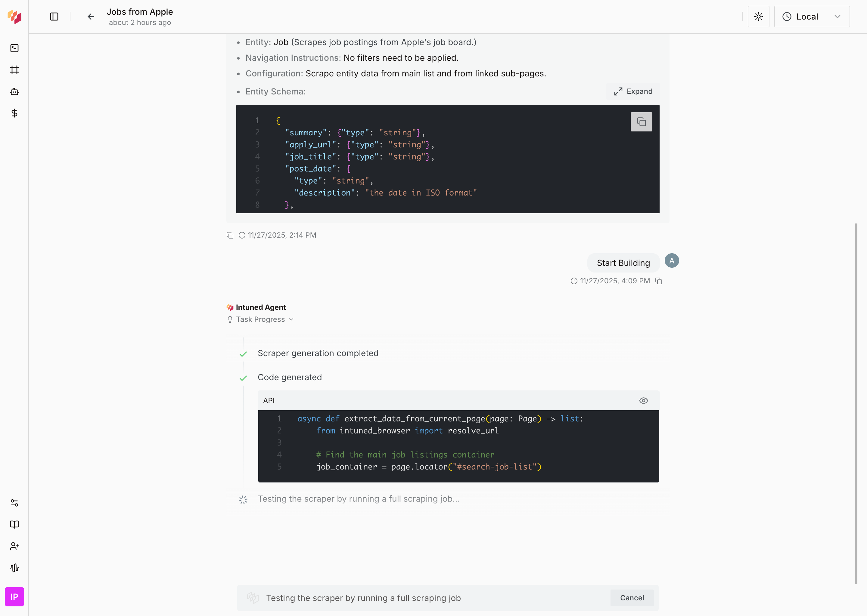Expand the Entity Schema view
Screen dimensions: 867x616
[632, 91]
